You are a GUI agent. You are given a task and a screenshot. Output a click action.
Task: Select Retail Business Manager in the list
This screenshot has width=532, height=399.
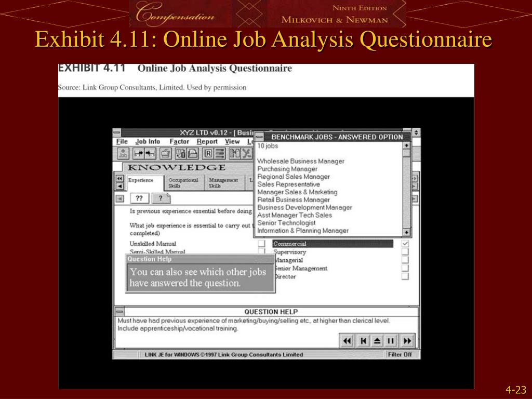click(x=293, y=200)
